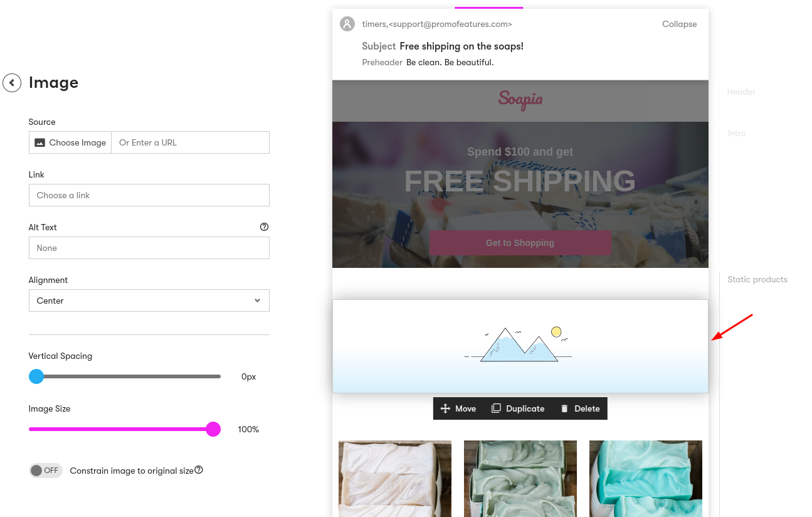The image size is (812, 517).
Task: Click the Image Size slider handle
Action: pyautogui.click(x=213, y=429)
